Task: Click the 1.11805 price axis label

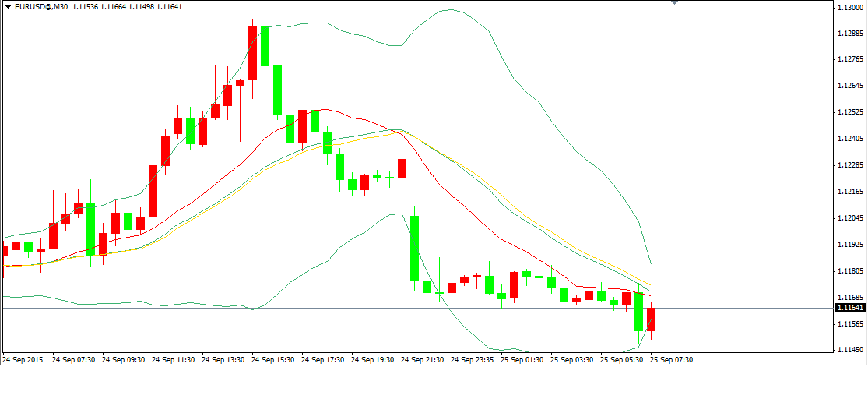Action: click(x=849, y=271)
